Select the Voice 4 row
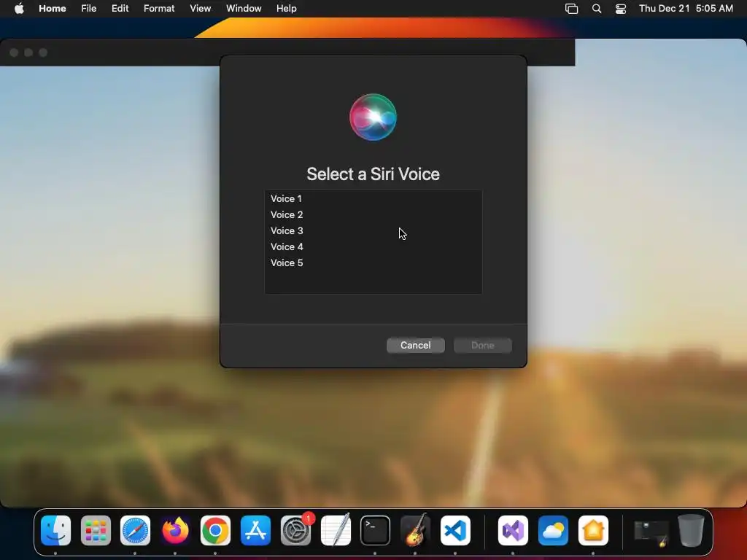This screenshot has width=747, height=560. [373, 246]
